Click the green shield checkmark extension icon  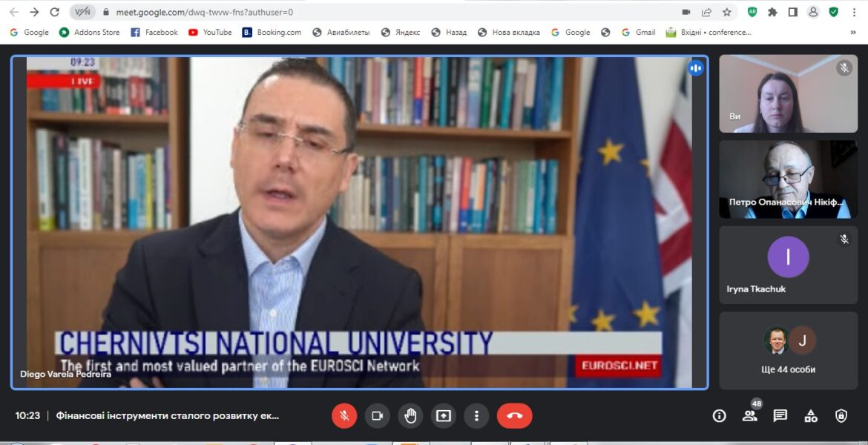[x=834, y=12]
